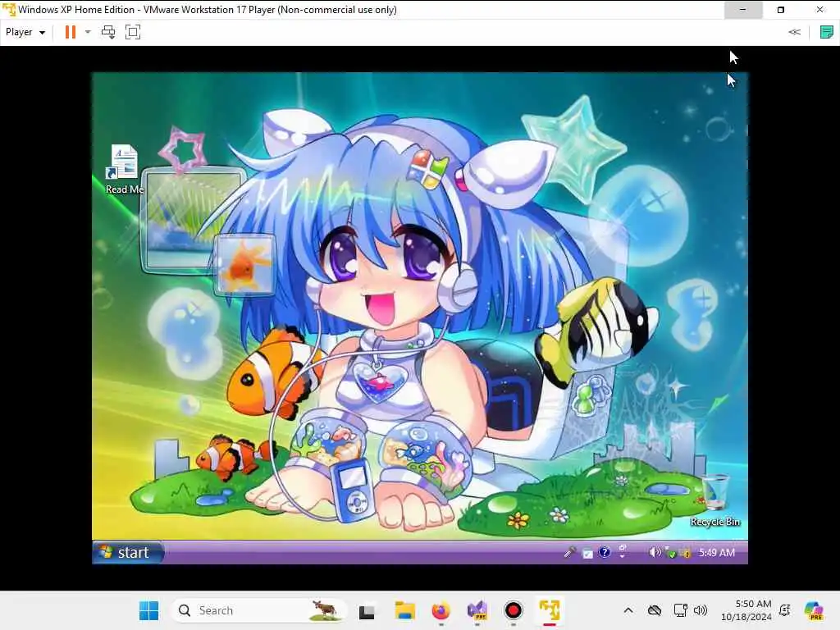Open the Player menu in VMware
840x630 pixels.
(25, 32)
